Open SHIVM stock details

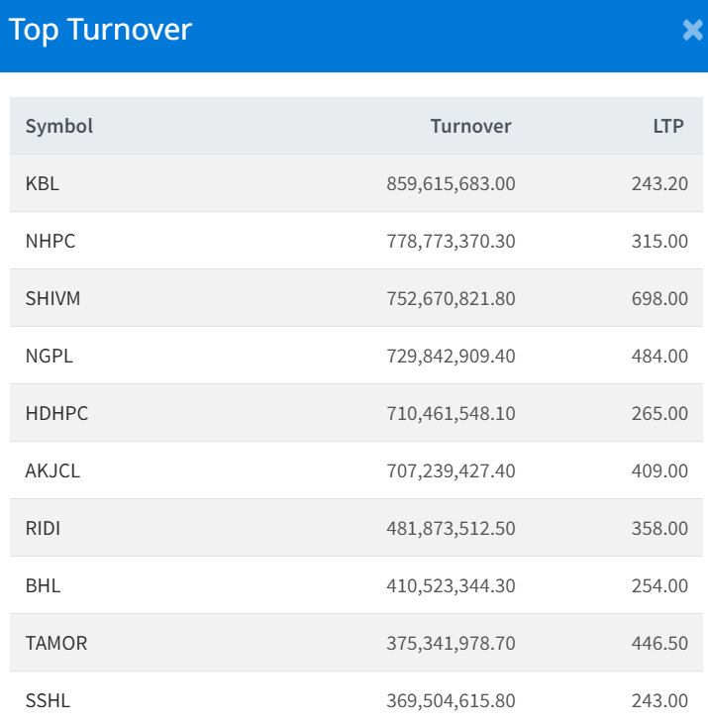tap(52, 298)
